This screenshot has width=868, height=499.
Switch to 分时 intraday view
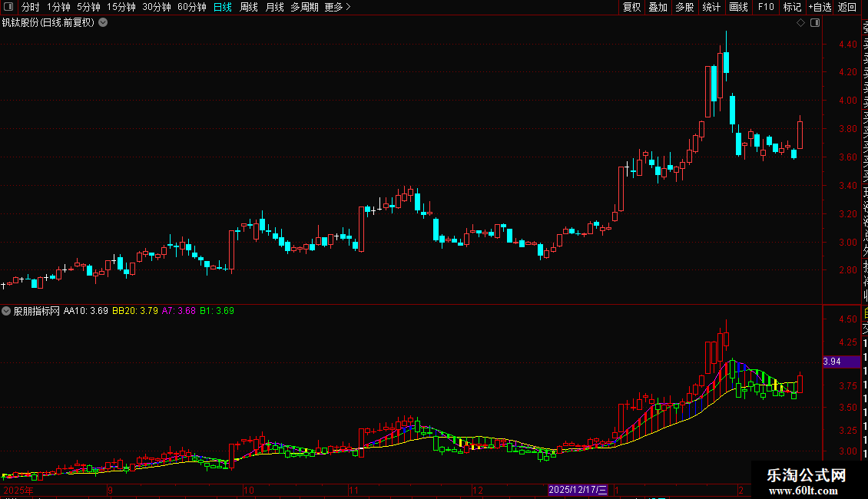[31, 7]
